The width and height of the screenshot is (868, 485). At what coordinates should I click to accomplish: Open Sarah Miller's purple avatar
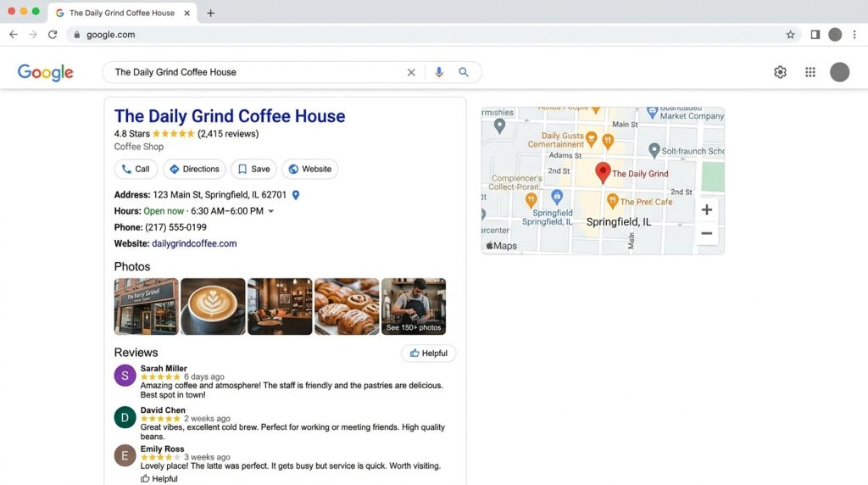[125, 376]
